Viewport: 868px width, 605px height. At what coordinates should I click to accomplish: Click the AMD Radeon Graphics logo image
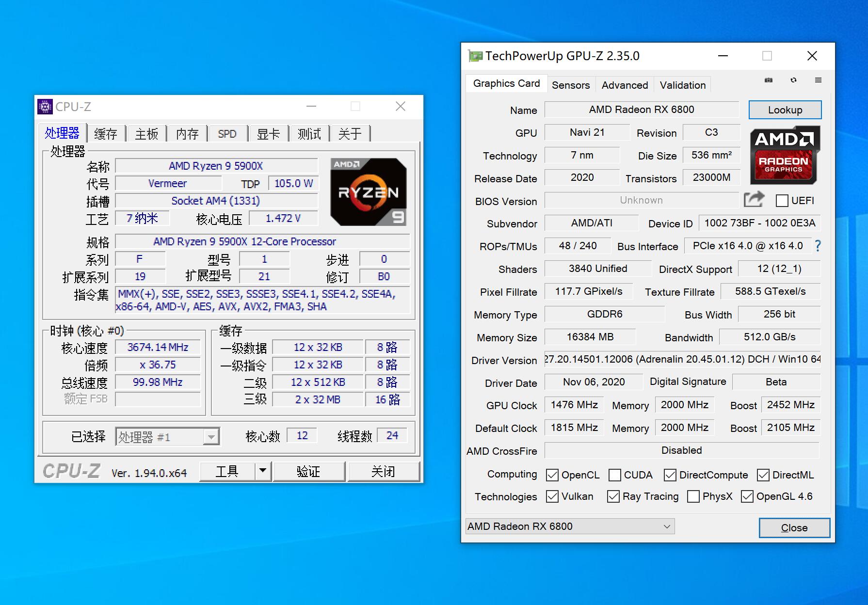(x=784, y=156)
